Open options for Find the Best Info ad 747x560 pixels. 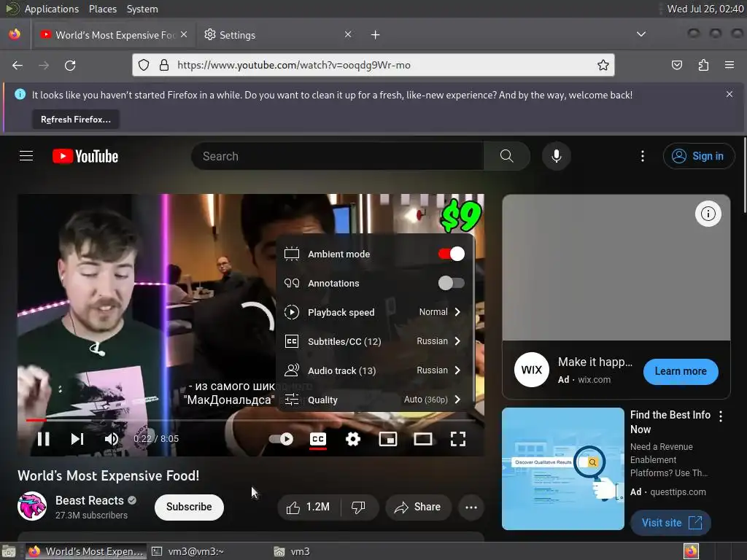pos(721,416)
